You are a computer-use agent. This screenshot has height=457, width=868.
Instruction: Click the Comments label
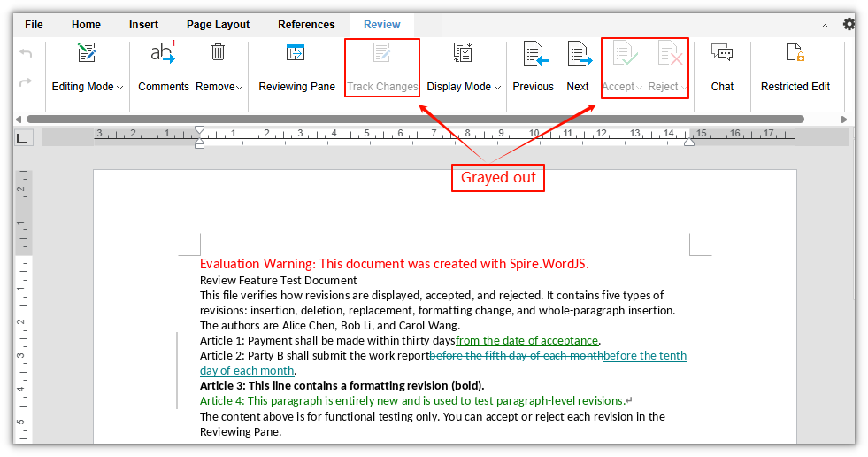click(x=164, y=87)
